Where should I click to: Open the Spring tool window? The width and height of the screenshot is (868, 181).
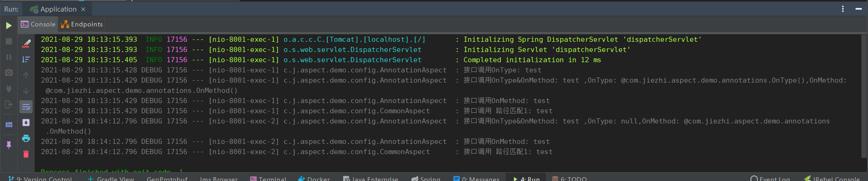[426, 179]
